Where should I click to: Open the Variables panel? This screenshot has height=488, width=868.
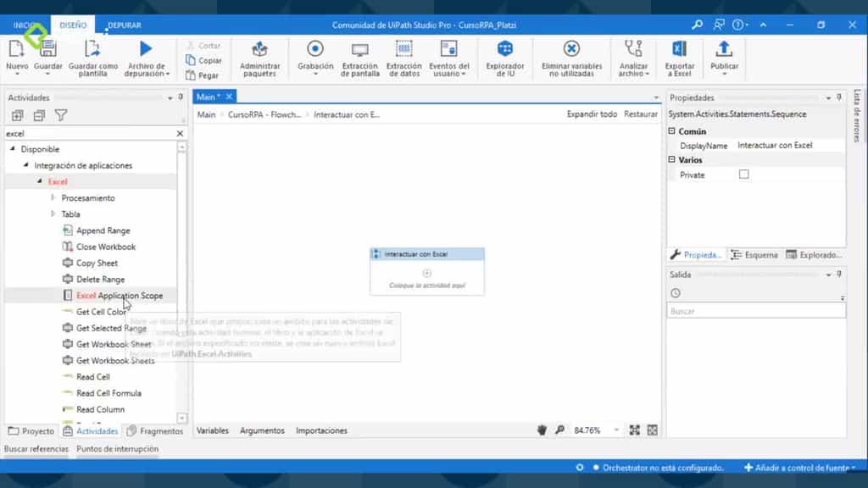[x=213, y=430]
